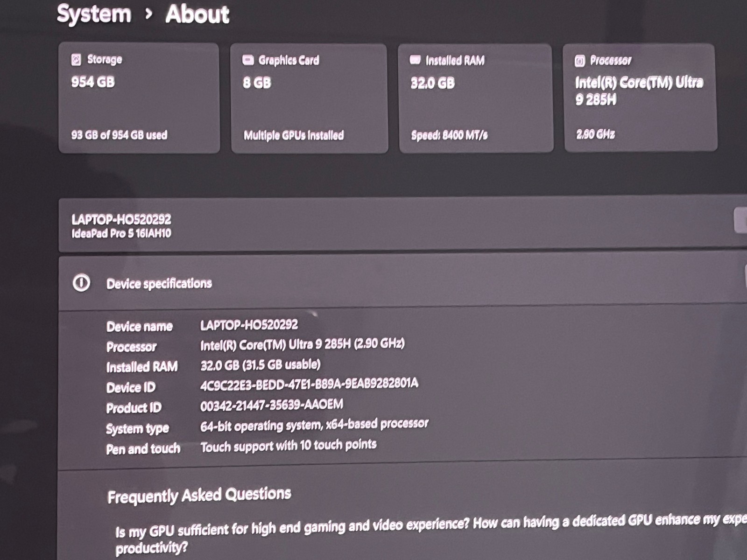Image resolution: width=747 pixels, height=560 pixels.
Task: Click the Graphics Card icon
Action: coord(248,60)
